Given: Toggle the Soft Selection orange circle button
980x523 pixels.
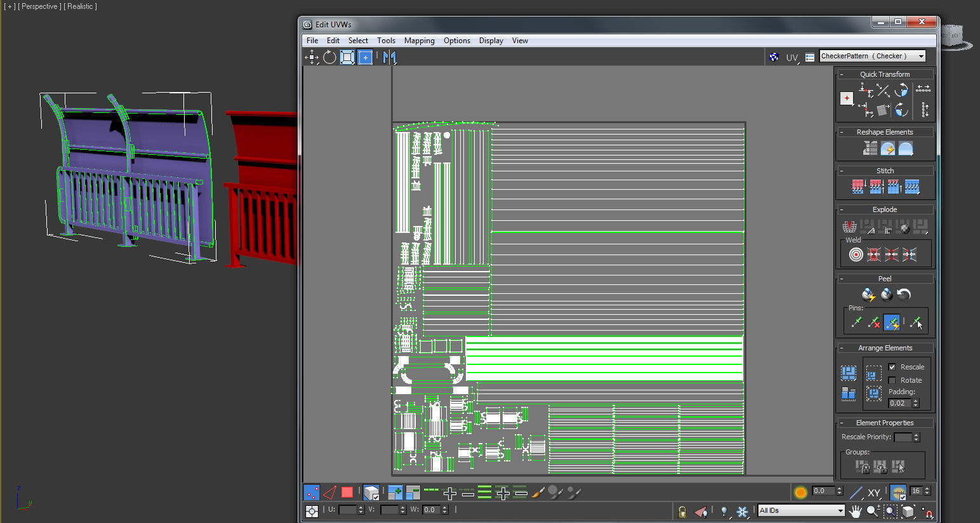Looking at the screenshot, I should (x=801, y=492).
